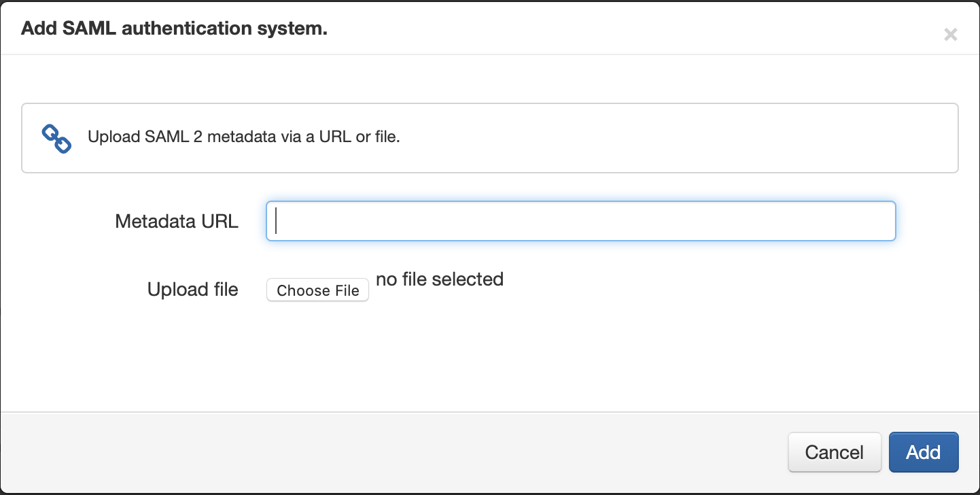980x495 pixels.
Task: Open a file picker via Choose File
Action: pos(317,290)
